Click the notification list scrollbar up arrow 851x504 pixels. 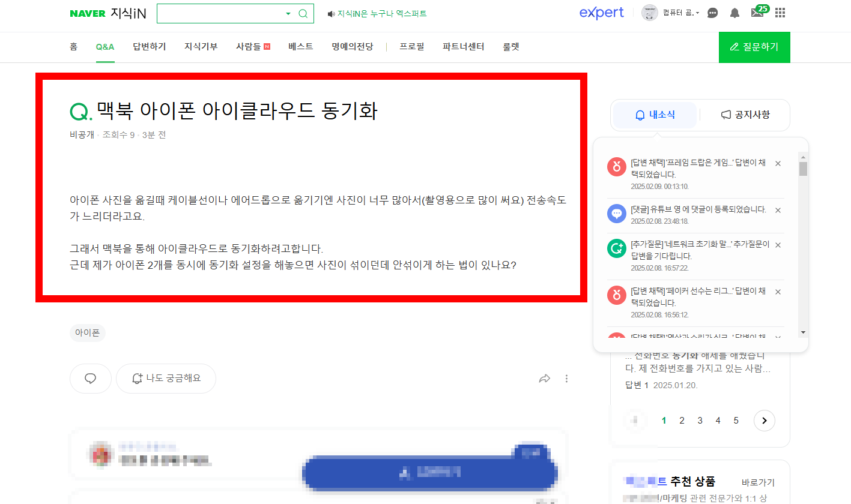click(x=803, y=157)
